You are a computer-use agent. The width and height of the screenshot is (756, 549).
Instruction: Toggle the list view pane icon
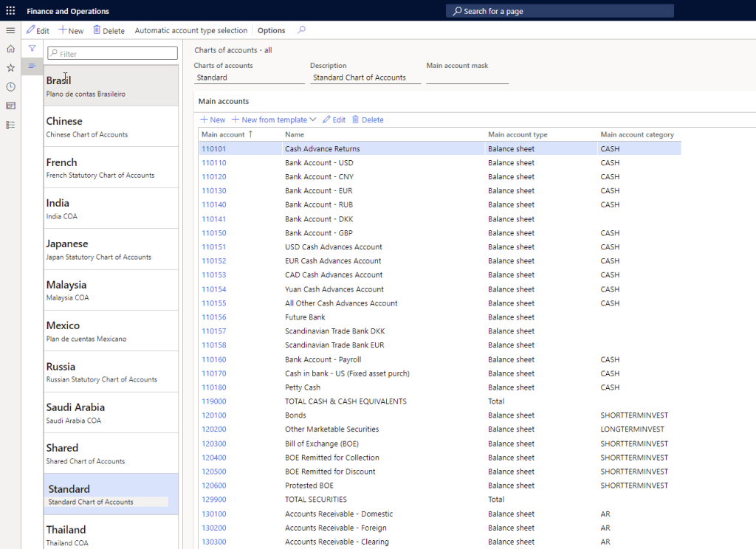(32, 66)
